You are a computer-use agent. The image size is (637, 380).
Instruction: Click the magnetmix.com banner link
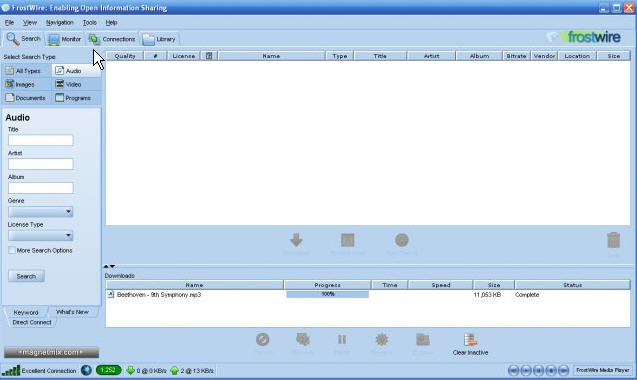click(x=51, y=352)
